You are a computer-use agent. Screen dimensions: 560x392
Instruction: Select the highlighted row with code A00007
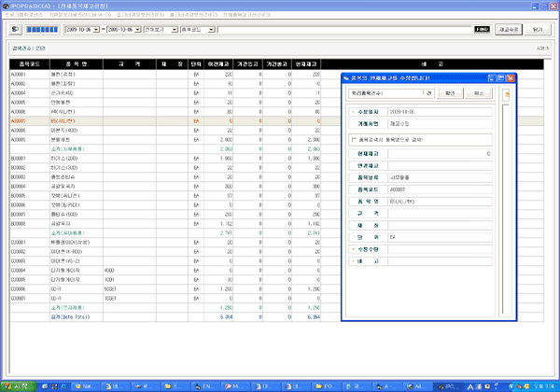175,121
